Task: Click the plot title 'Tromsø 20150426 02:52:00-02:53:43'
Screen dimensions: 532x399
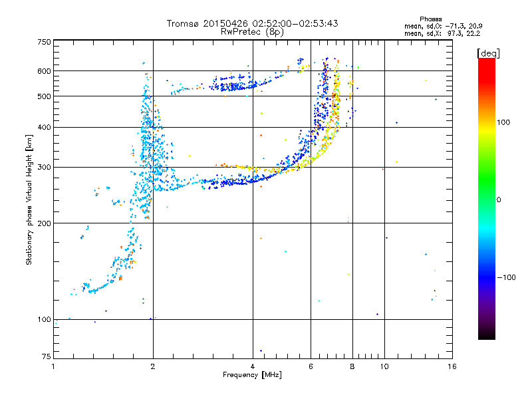Action: (x=252, y=23)
